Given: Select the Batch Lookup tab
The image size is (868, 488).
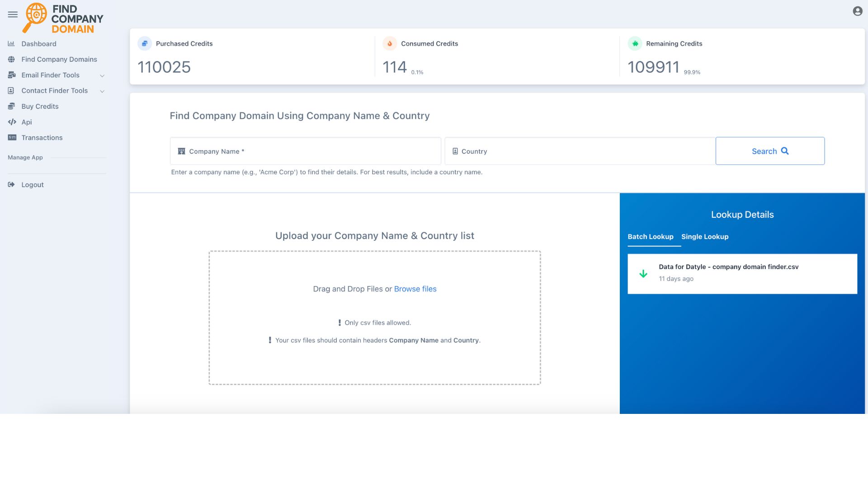Looking at the screenshot, I should 650,237.
